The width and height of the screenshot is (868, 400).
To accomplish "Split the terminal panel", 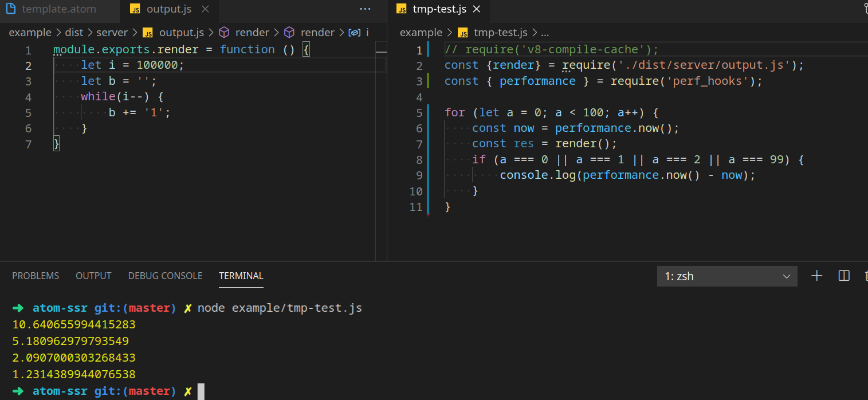I will tap(843, 276).
